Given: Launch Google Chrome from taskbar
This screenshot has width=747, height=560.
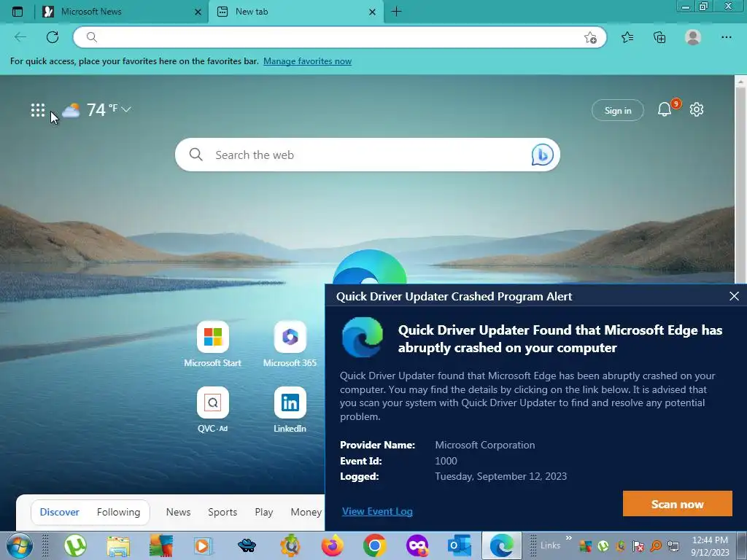Looking at the screenshot, I should click(x=374, y=545).
